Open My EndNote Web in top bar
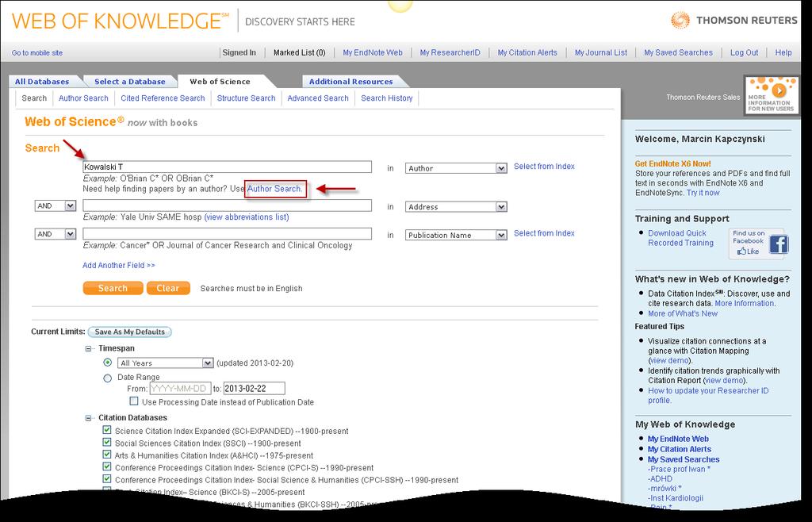Image resolution: width=812 pixels, height=522 pixels. pyautogui.click(x=373, y=52)
